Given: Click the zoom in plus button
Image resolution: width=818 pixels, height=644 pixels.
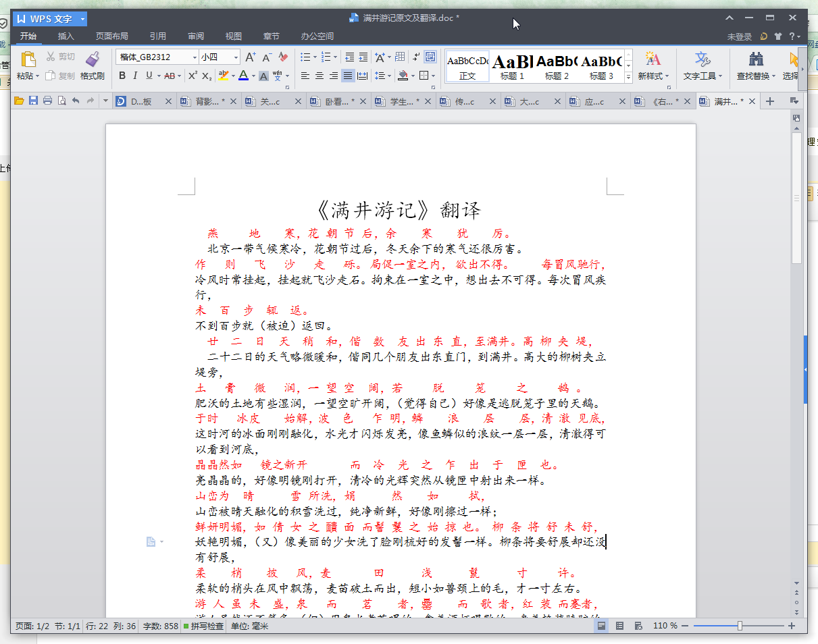Looking at the screenshot, I should click(x=791, y=626).
